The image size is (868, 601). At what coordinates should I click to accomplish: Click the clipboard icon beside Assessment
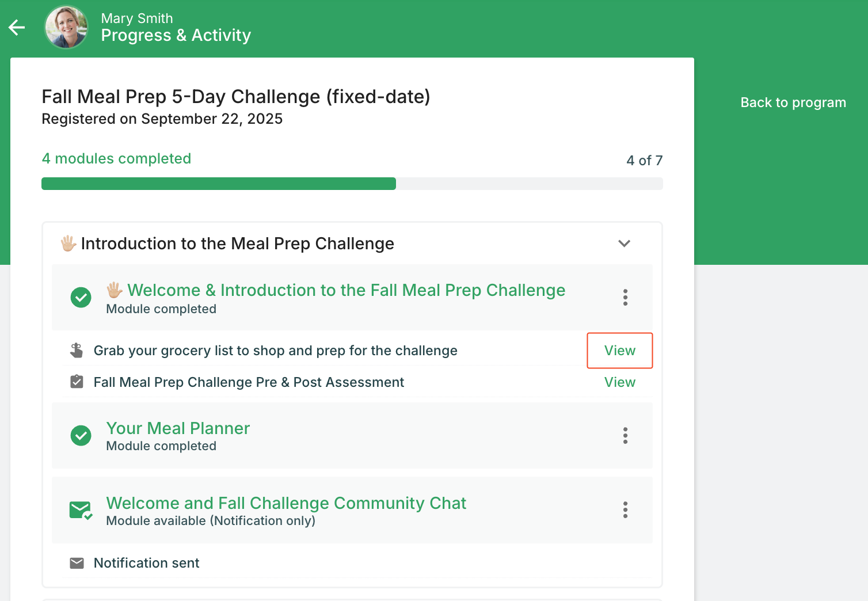coord(77,382)
